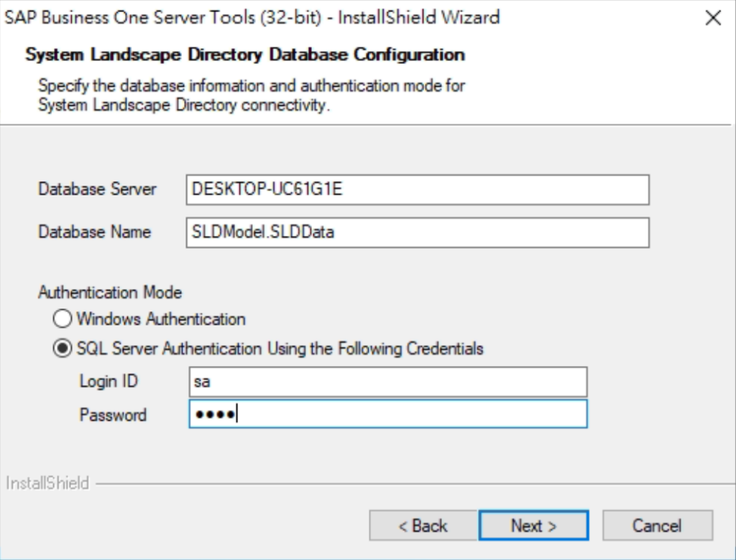This screenshot has height=560, width=736.
Task: Click the 'Specify the database information' description
Action: [x=252, y=96]
